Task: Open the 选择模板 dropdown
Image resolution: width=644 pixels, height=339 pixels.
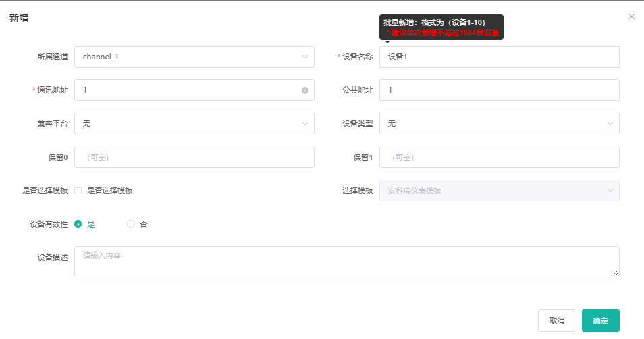Action: 500,190
